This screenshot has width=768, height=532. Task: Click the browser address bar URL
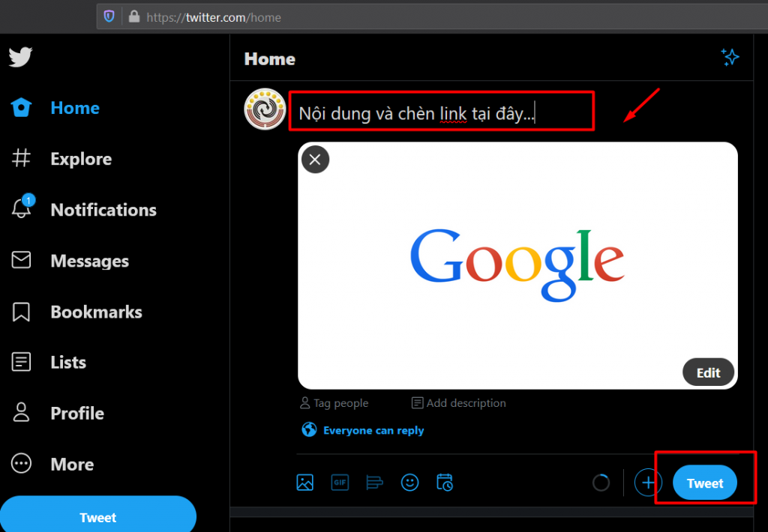coord(214,18)
